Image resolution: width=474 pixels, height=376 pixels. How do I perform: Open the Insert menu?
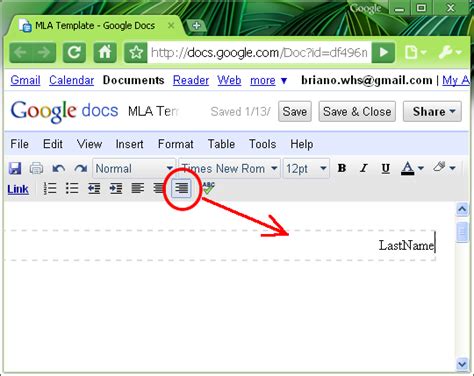click(129, 144)
